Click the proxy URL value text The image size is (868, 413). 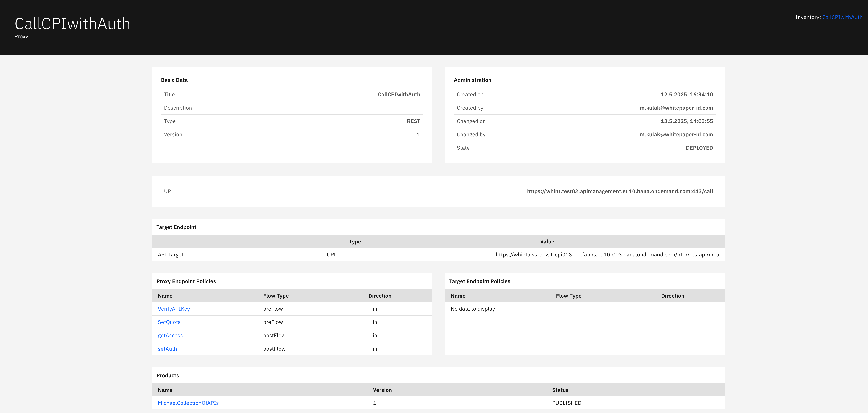pyautogui.click(x=620, y=191)
